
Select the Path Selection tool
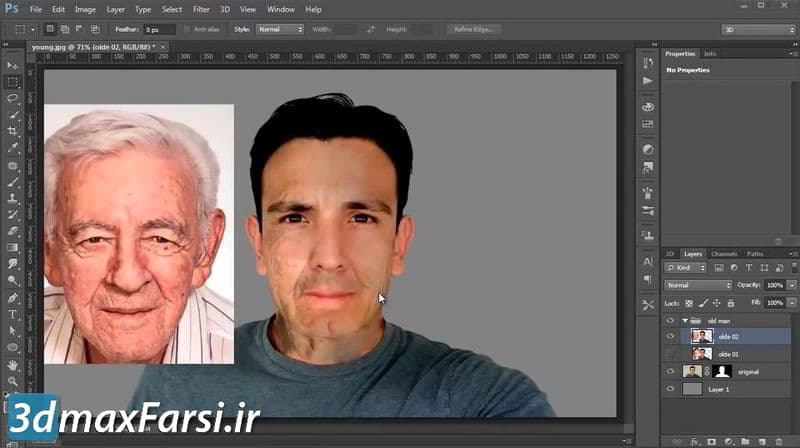point(13,331)
